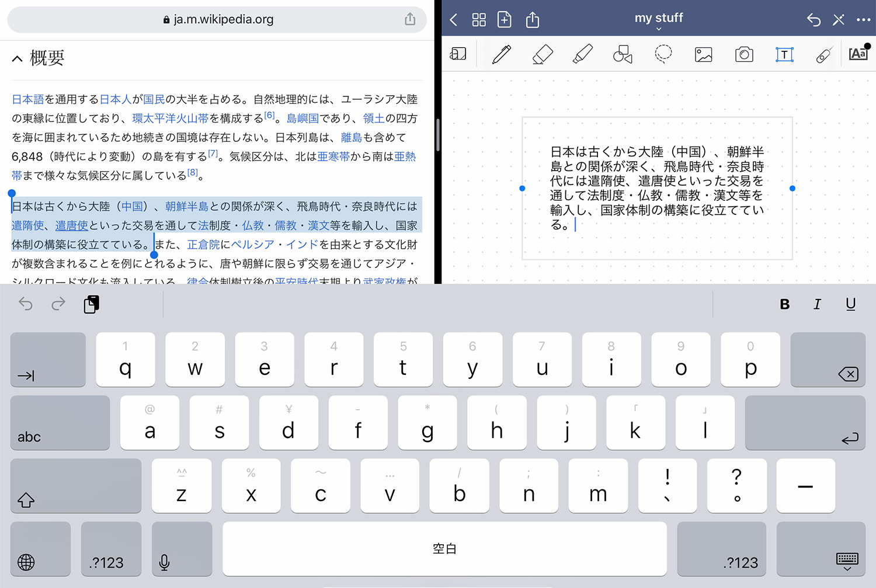The image size is (876, 588).
Task: Open the 正倉院 link
Action: (203, 245)
